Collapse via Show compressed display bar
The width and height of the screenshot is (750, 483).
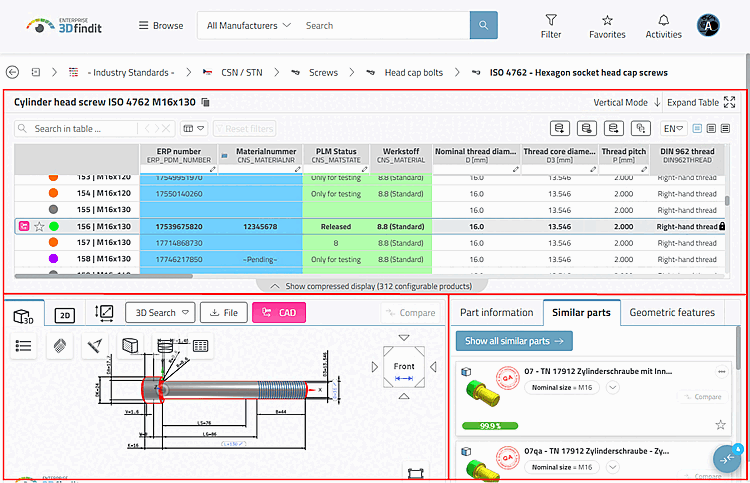click(x=372, y=286)
